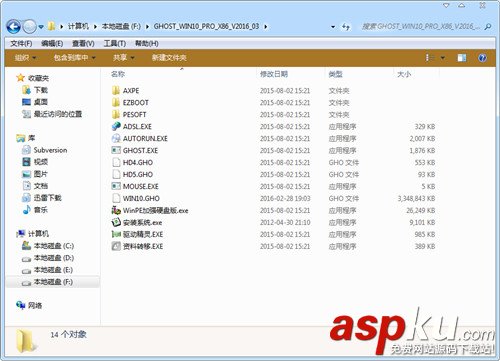
Task: Open the 帮助(H) menu
Action: point(147,43)
